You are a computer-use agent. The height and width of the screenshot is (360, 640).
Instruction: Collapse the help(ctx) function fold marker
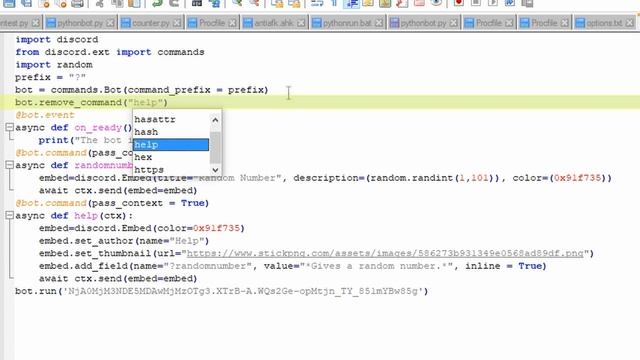9,215
